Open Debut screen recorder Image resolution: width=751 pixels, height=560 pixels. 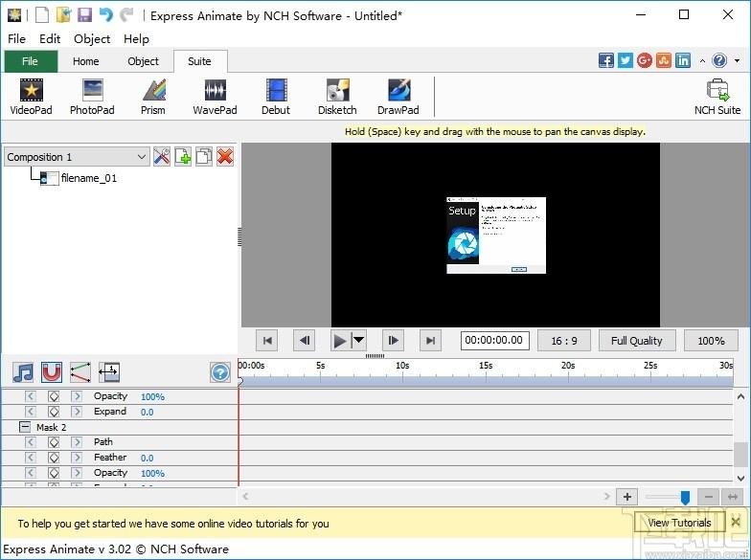[x=276, y=97]
